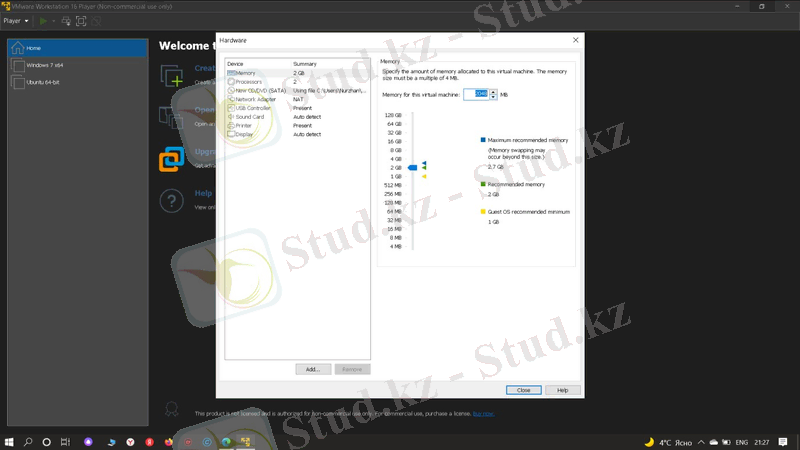Open Firefox from taskbar
Image resolution: width=800 pixels, height=450 pixels.
click(x=168, y=442)
